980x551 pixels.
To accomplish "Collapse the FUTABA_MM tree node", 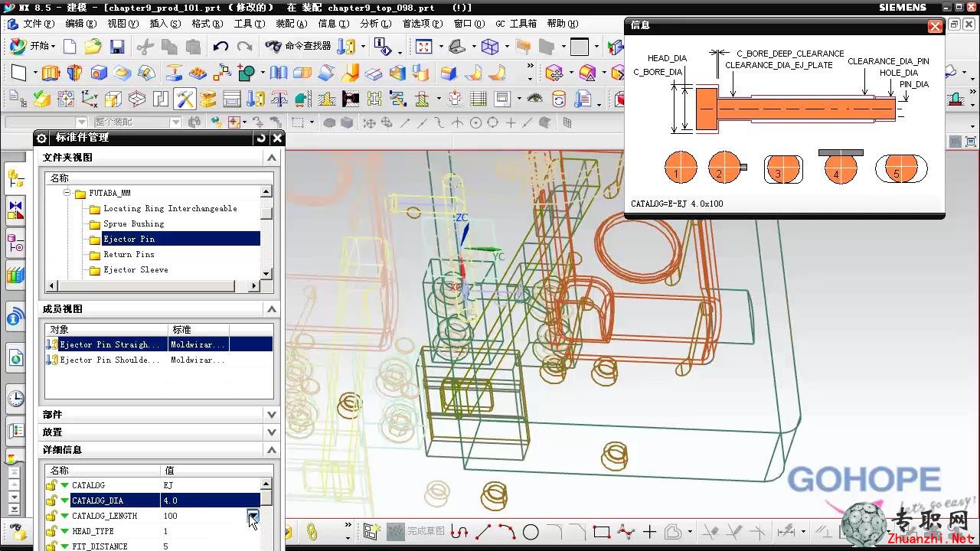I will pos(67,194).
